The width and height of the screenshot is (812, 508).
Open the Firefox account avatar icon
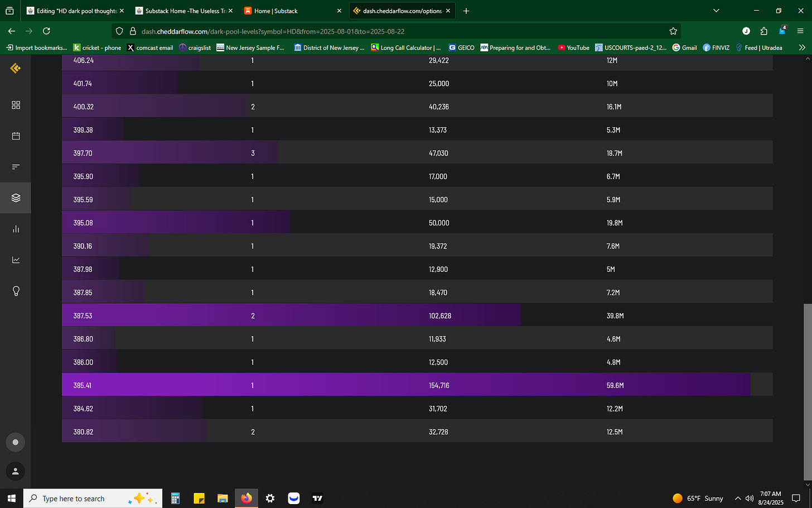coord(746,31)
